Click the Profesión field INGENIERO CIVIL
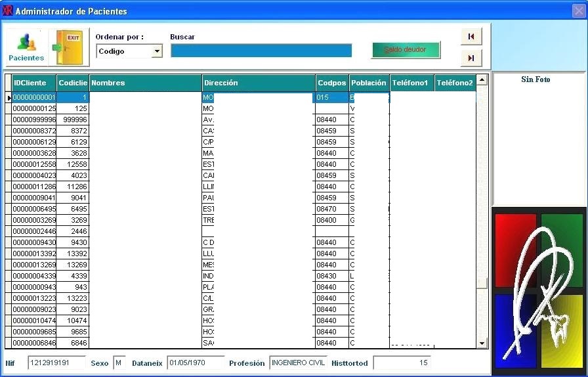 point(297,363)
